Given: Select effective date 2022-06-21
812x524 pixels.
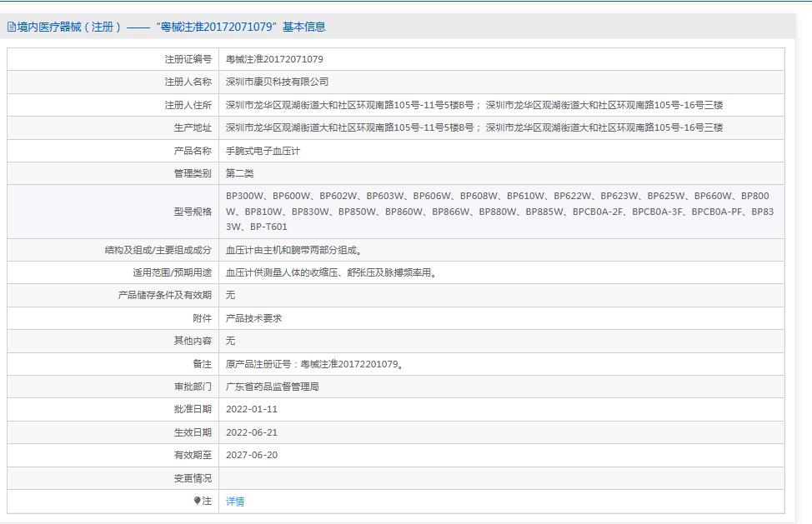Looking at the screenshot, I should tap(252, 432).
